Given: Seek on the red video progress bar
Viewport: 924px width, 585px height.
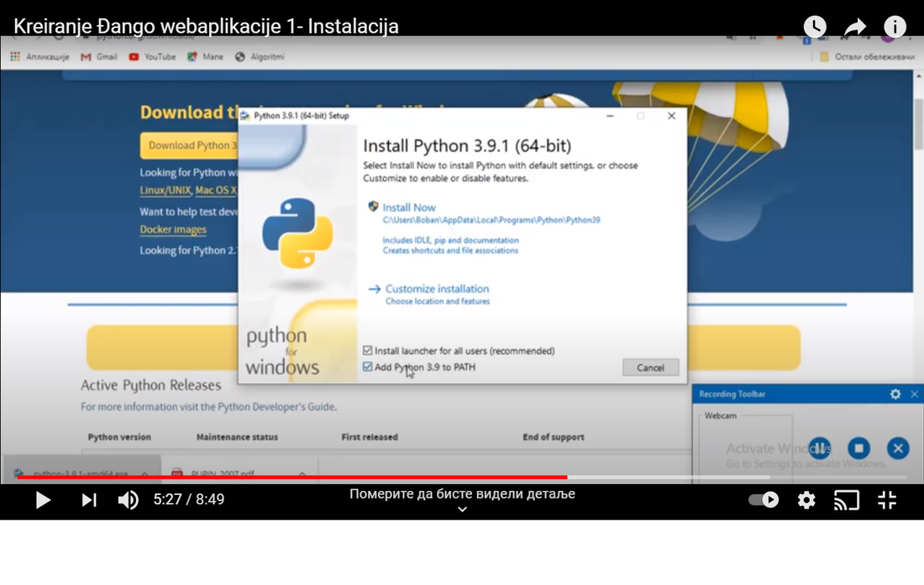Looking at the screenshot, I should click(291, 477).
